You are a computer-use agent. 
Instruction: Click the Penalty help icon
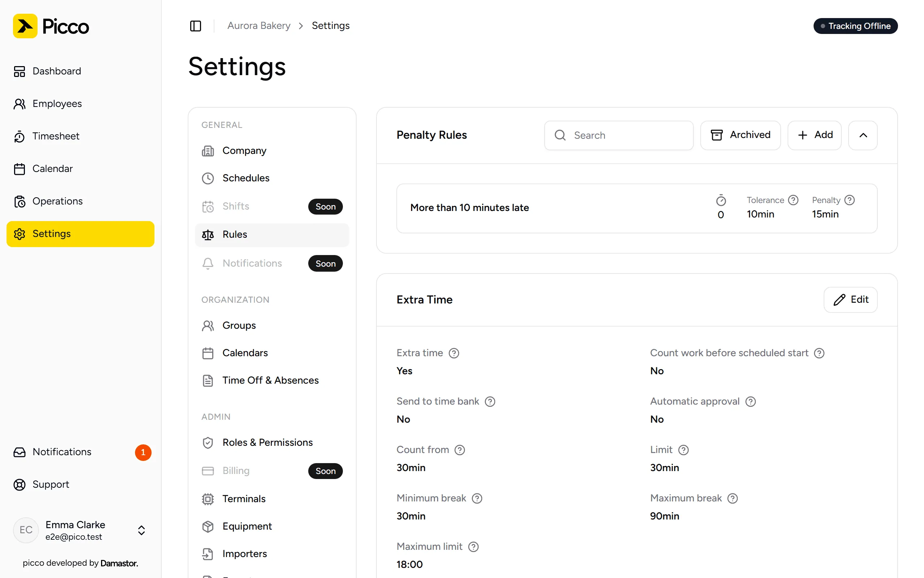pyautogui.click(x=849, y=200)
